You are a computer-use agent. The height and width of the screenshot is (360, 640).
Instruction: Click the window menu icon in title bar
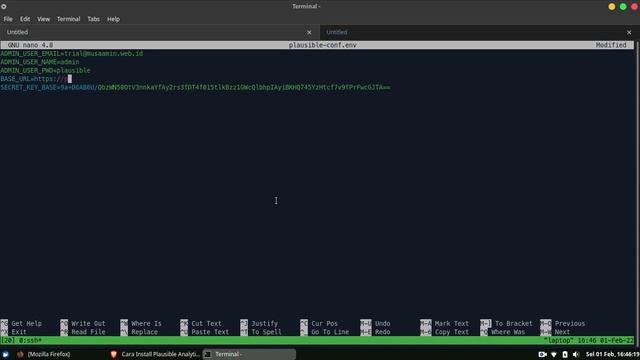[x=4, y=7]
